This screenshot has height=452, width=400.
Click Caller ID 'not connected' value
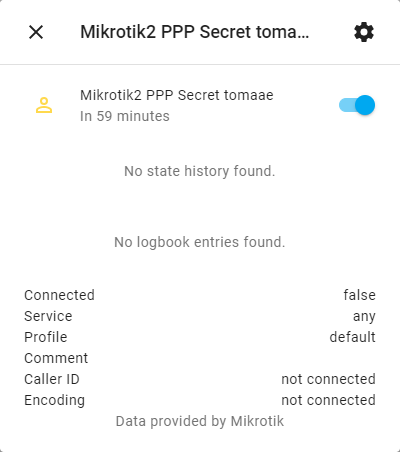(328, 379)
